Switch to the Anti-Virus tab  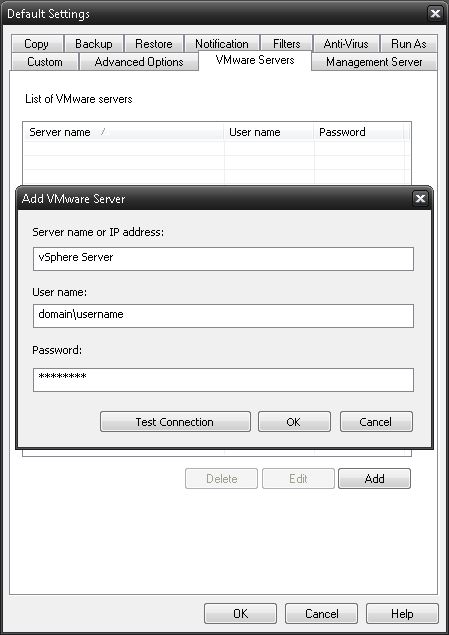346,44
